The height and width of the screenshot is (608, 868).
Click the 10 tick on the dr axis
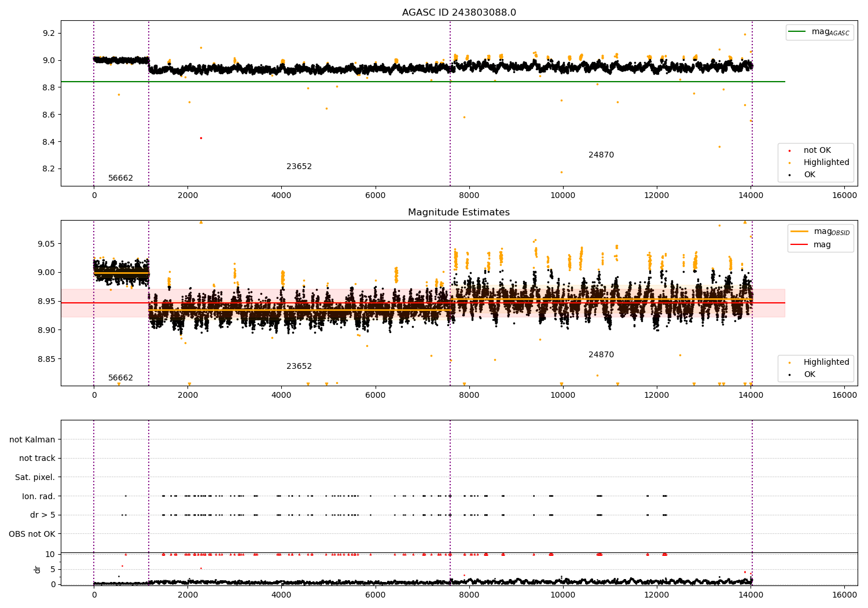(x=50, y=555)
